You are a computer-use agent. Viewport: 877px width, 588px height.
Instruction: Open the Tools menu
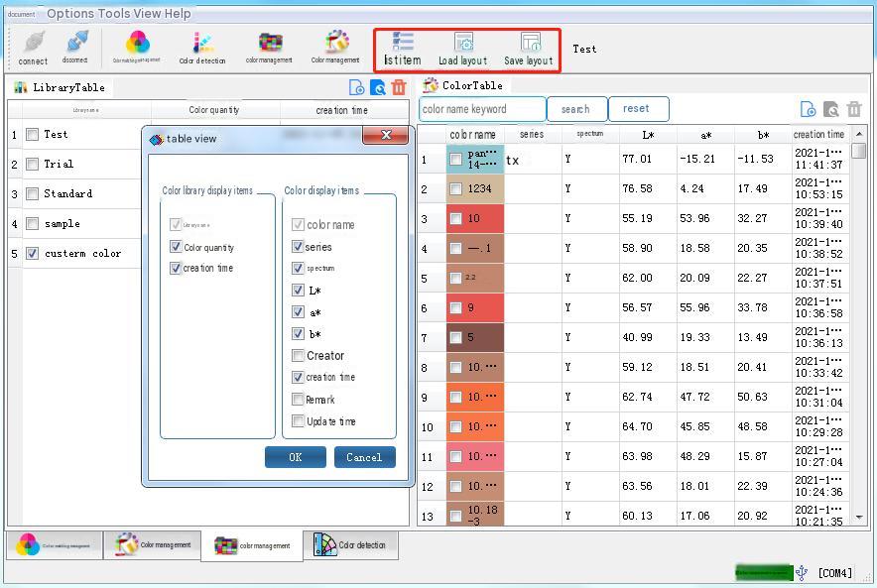(x=114, y=14)
